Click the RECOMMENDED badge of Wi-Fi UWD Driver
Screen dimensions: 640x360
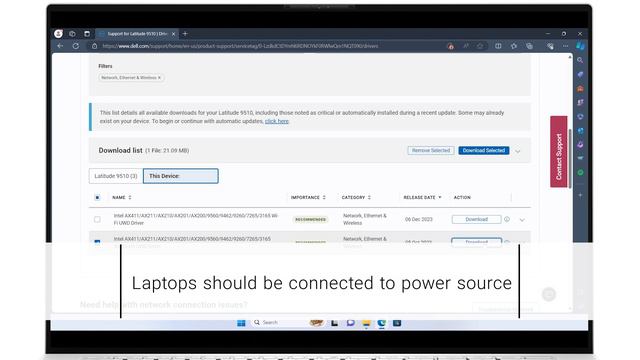[x=310, y=220]
